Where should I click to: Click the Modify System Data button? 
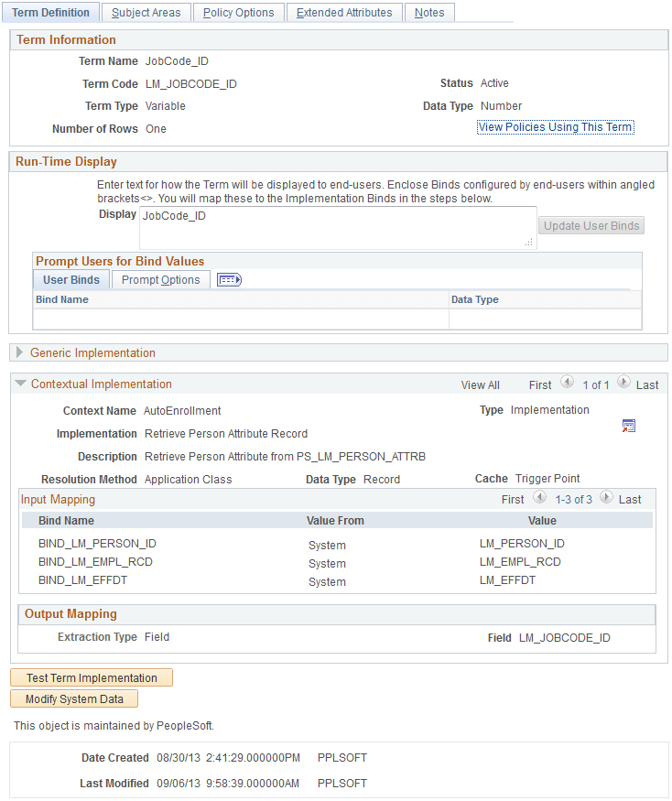[x=73, y=698]
